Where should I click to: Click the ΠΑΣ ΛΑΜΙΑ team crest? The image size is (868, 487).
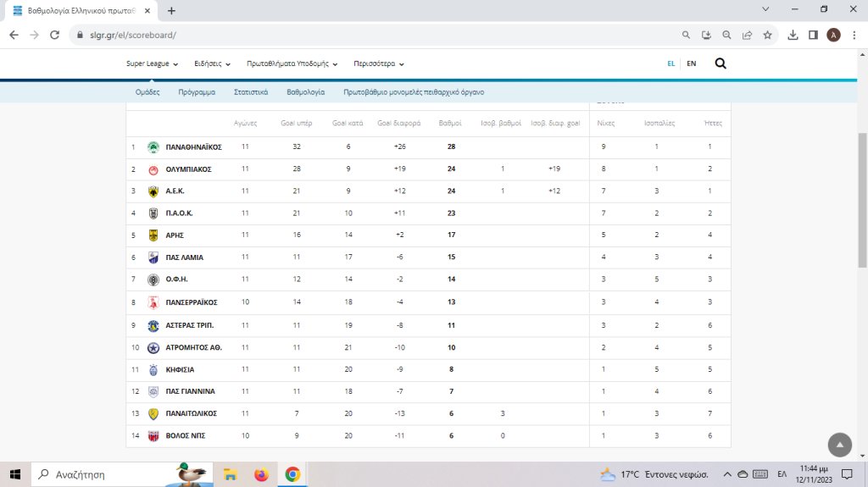[x=153, y=257]
